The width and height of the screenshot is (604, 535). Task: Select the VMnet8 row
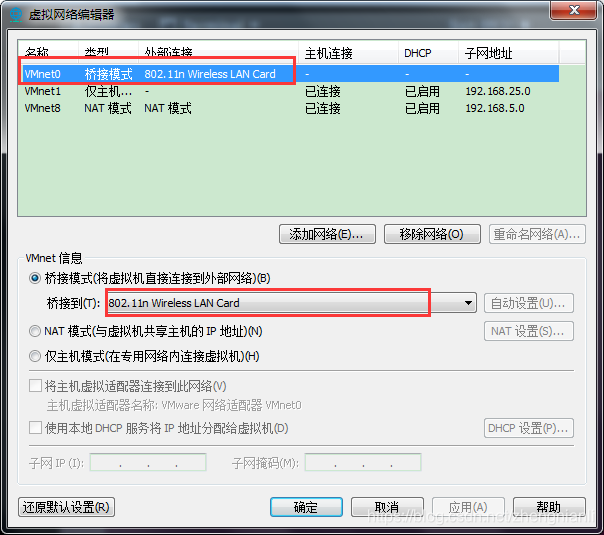coord(290,108)
